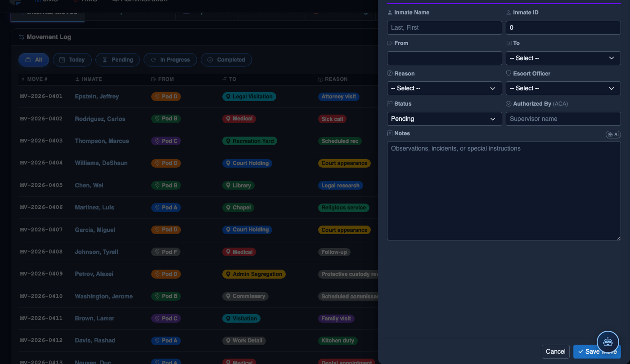Click the Pod F badge for Johnson, Tyrell
This screenshot has height=364, width=630.
(x=166, y=252)
